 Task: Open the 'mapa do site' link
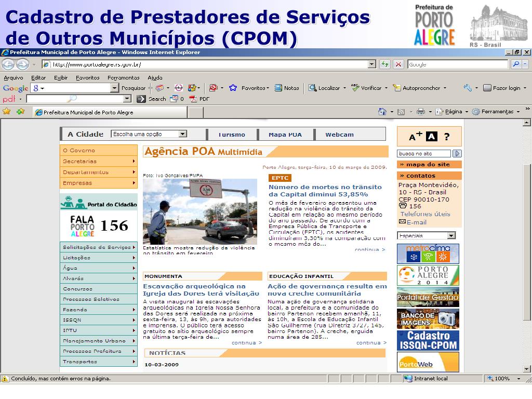pos(428,164)
